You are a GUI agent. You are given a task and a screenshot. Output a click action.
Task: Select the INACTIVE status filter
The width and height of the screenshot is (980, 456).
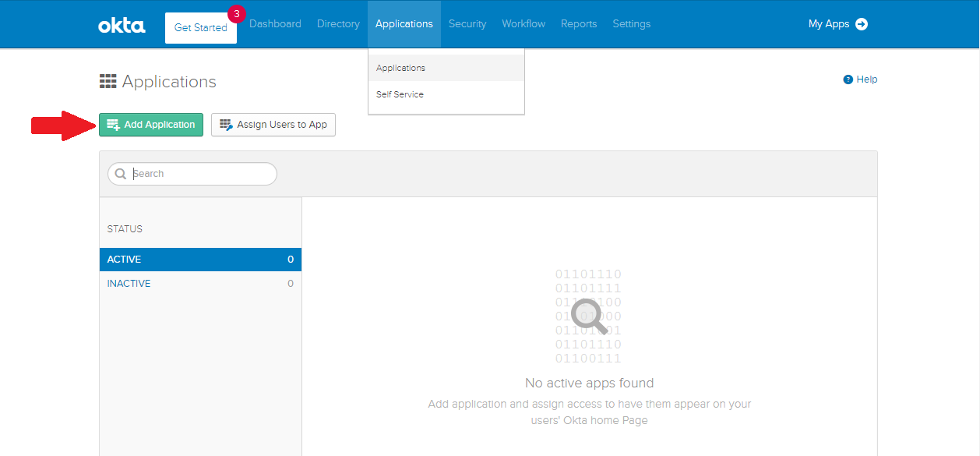200,284
